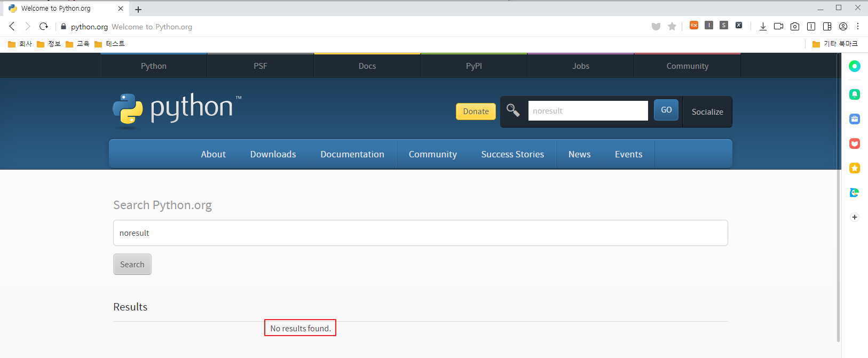868x358 pixels.
Task: Open the blue briefcase sidebar icon
Action: click(855, 119)
